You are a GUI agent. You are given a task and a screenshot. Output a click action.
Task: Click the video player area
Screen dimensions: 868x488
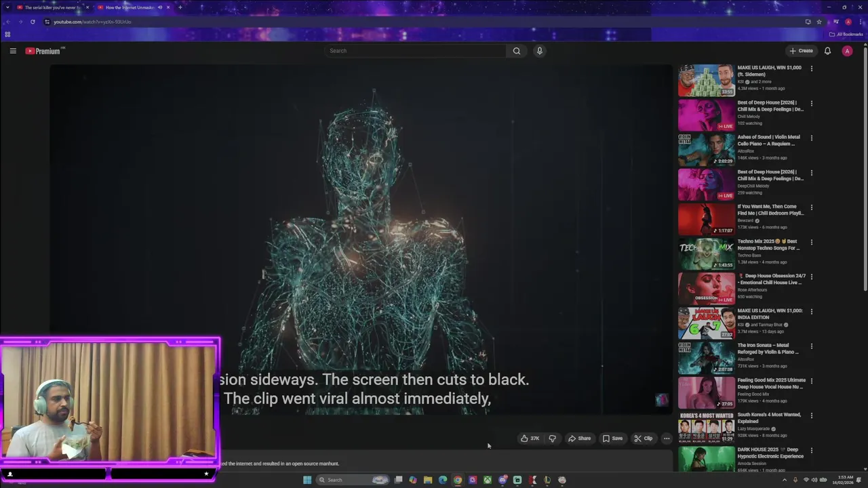[361, 240]
